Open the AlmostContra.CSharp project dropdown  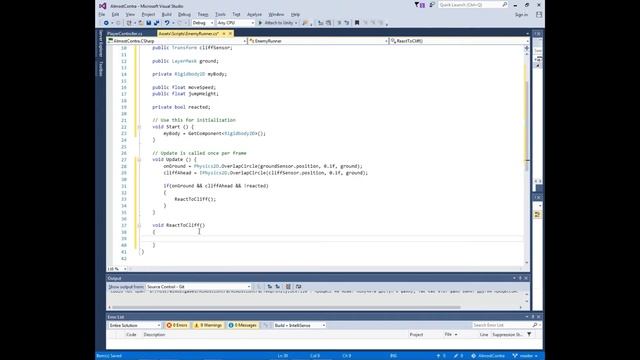177,41
